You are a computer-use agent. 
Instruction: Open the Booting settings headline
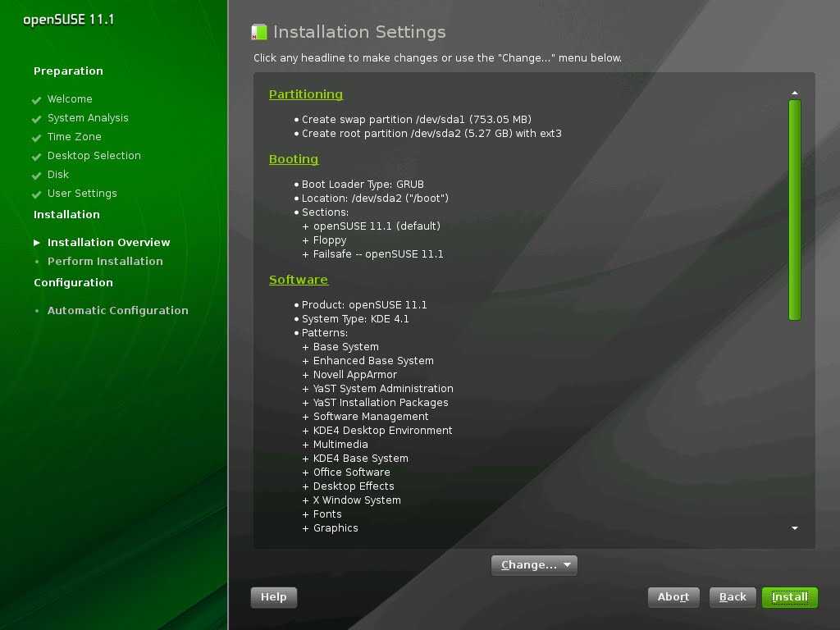(x=294, y=159)
